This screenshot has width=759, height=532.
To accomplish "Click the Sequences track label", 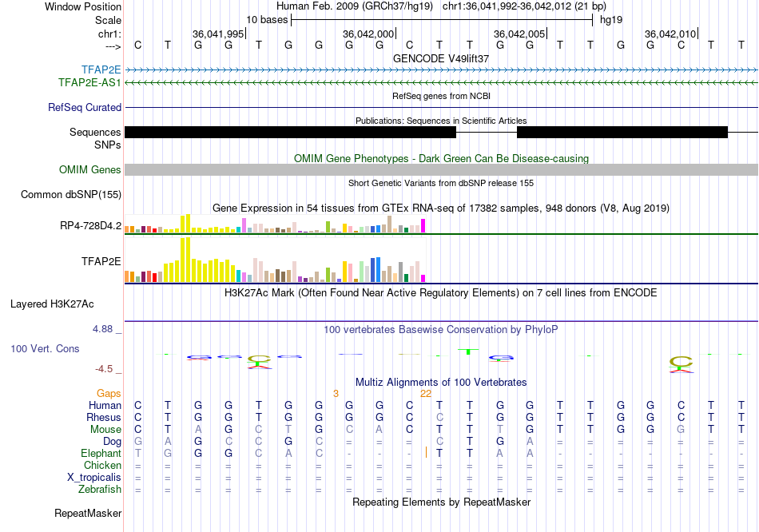I will click(x=95, y=132).
